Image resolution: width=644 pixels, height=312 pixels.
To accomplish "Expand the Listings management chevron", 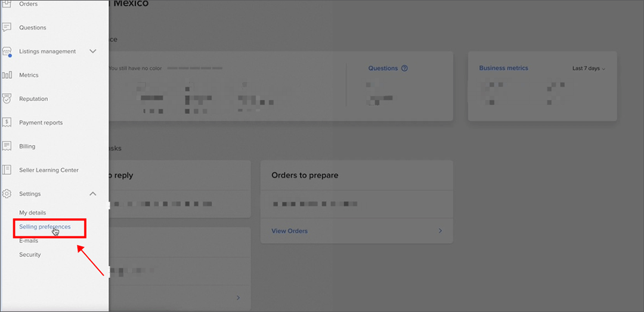I will point(93,51).
